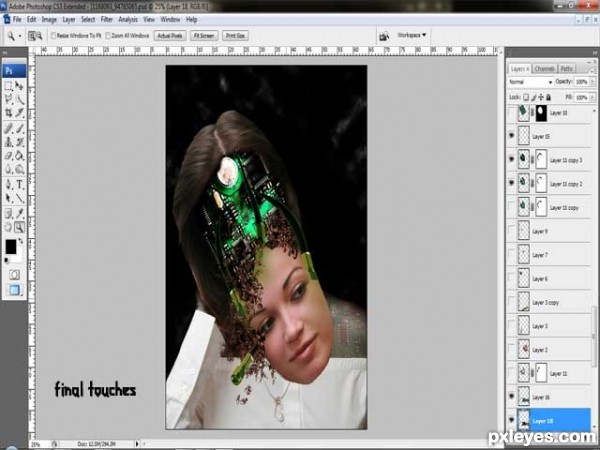Open the Filter menu
The width and height of the screenshot is (600, 450).
(106, 19)
